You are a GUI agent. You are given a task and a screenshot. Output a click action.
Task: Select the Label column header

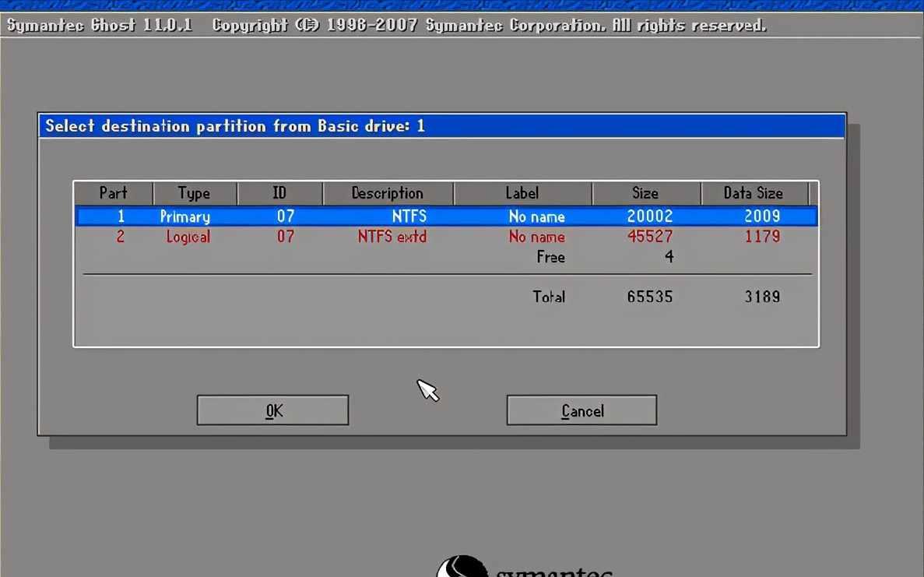pyautogui.click(x=522, y=193)
